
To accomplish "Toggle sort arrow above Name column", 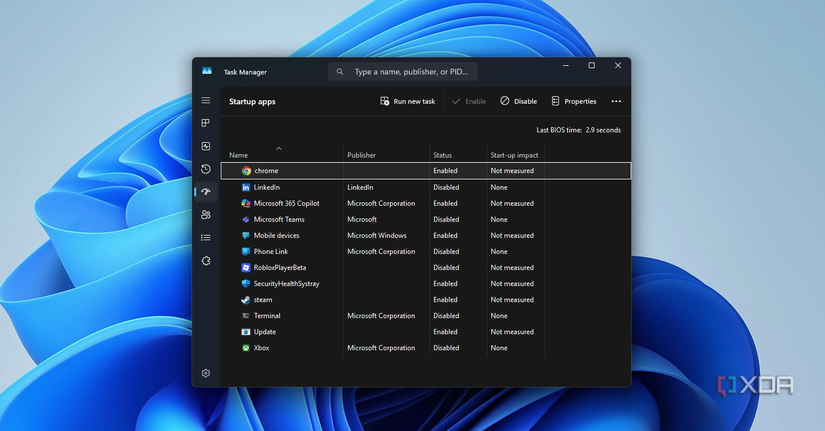I will click(x=279, y=148).
